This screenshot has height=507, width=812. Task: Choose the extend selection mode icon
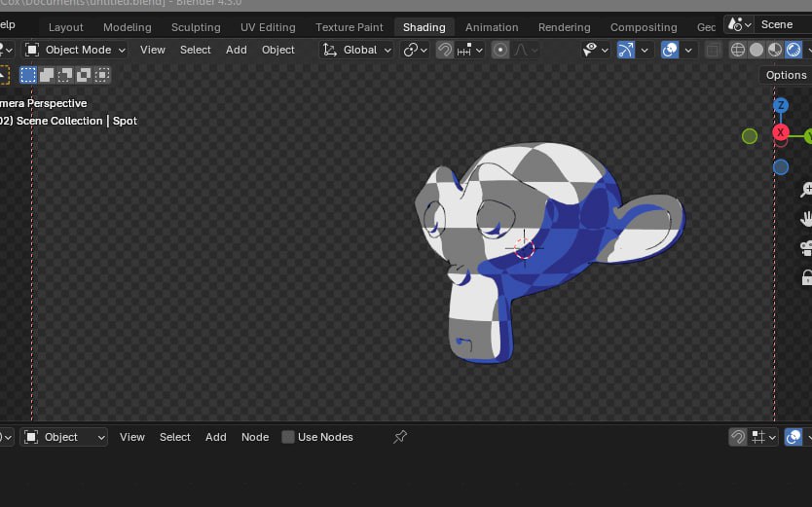(47, 74)
